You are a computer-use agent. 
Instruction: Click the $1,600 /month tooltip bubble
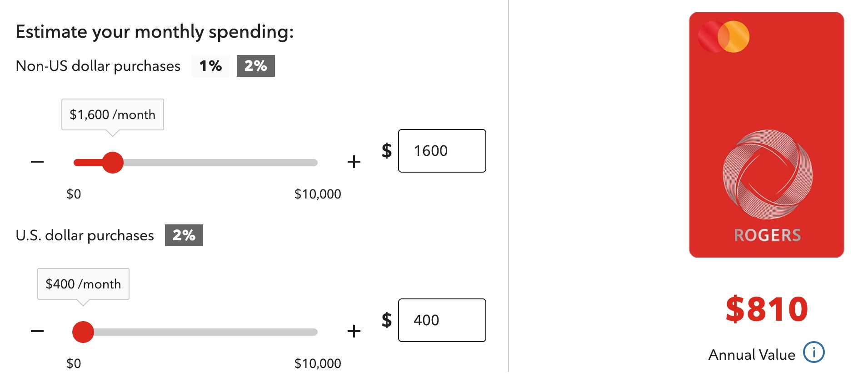(112, 114)
